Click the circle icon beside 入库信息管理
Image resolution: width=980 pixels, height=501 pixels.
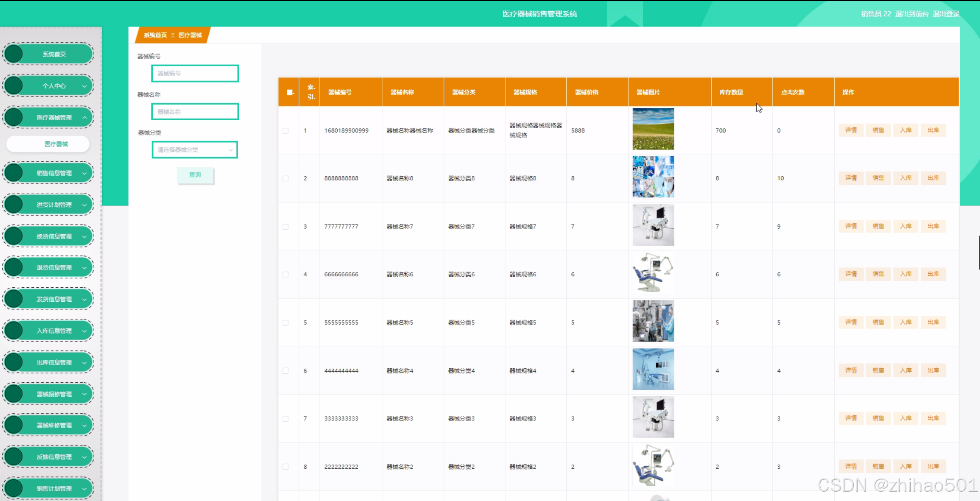[x=14, y=331]
